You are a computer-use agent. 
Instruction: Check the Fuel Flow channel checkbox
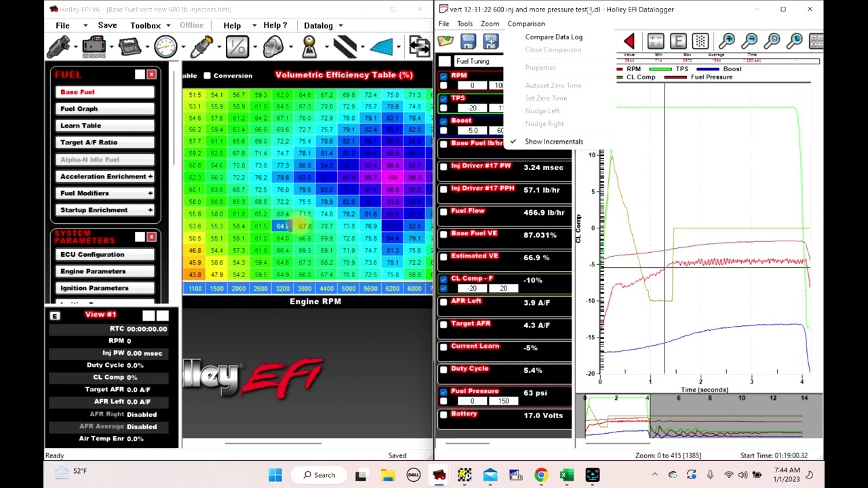[443, 211]
